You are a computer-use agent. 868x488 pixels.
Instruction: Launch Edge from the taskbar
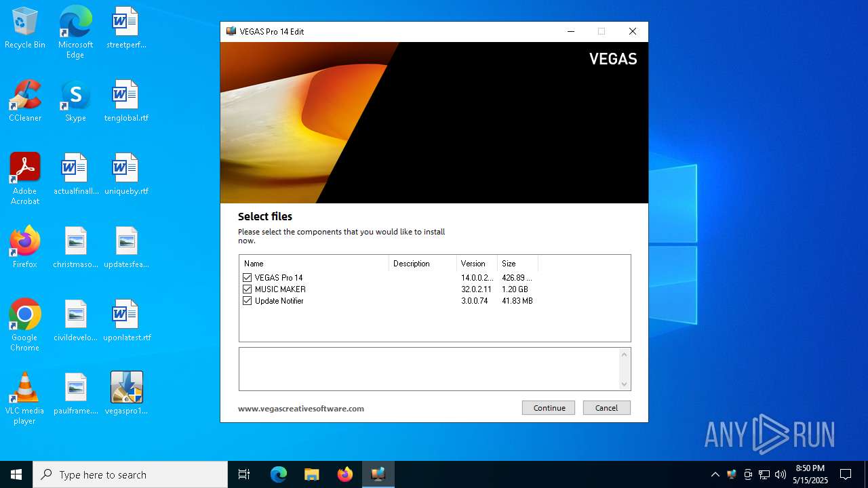[279, 474]
